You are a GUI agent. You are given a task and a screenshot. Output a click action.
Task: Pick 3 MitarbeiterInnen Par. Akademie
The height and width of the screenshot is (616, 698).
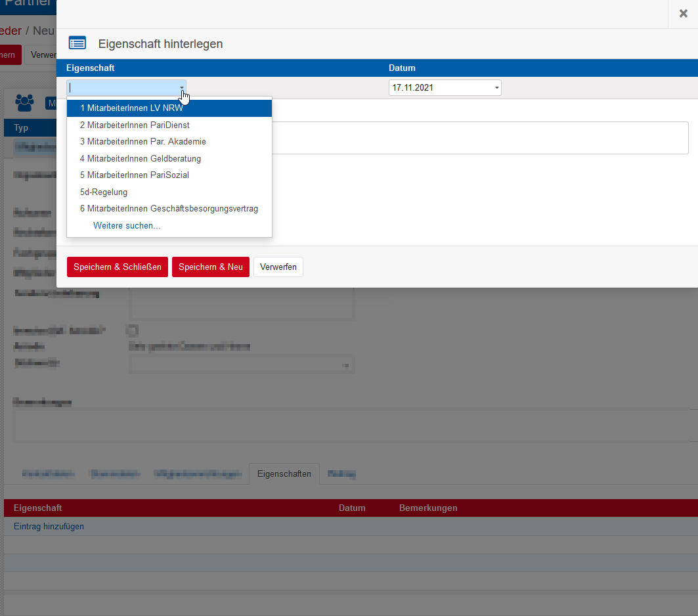pyautogui.click(x=142, y=141)
